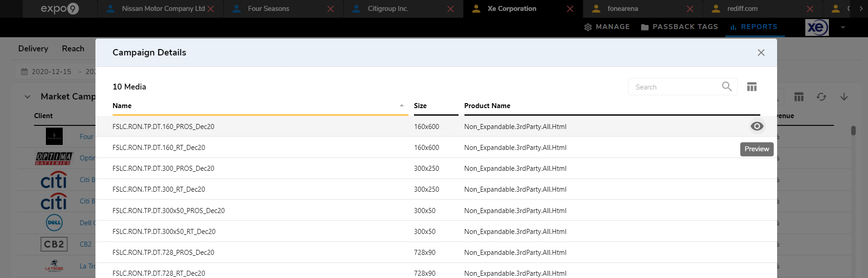Click the expo9 logo
868x278 pixels.
click(60, 9)
